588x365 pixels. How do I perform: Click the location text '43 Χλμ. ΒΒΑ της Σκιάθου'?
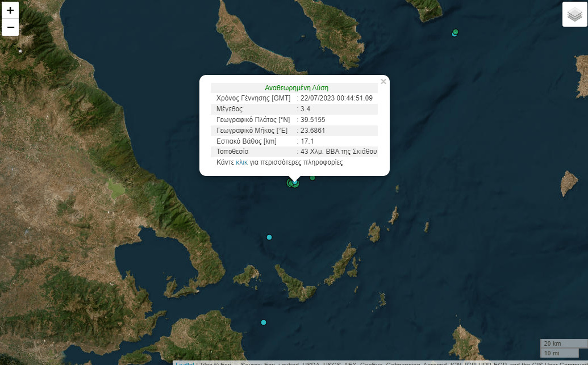coord(339,152)
